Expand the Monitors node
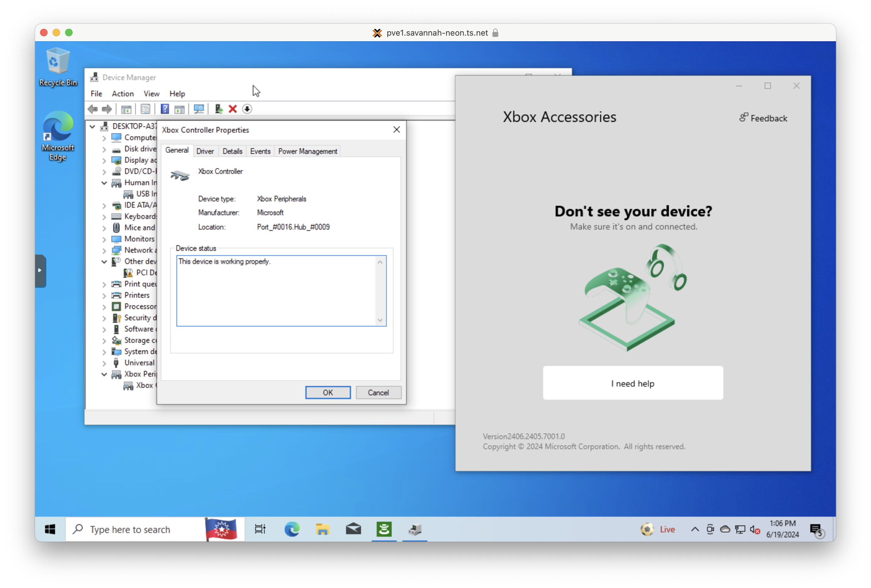The image size is (871, 588). click(104, 239)
